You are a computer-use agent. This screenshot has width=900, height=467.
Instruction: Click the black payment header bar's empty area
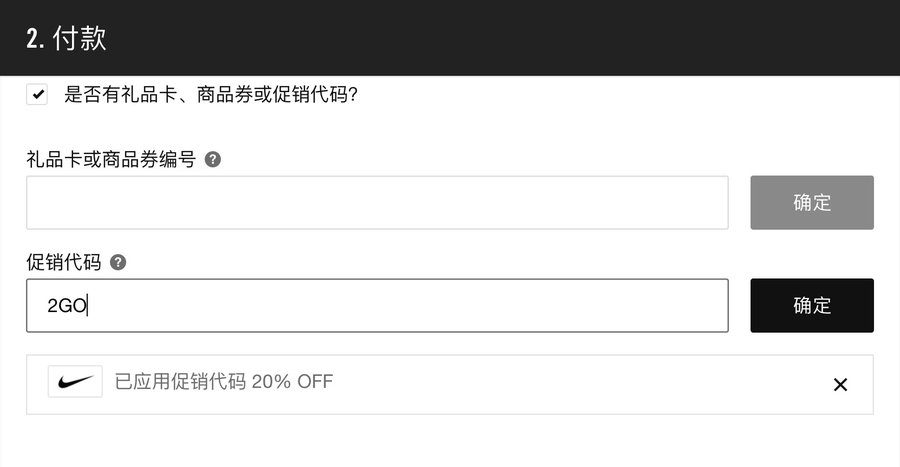point(500,38)
